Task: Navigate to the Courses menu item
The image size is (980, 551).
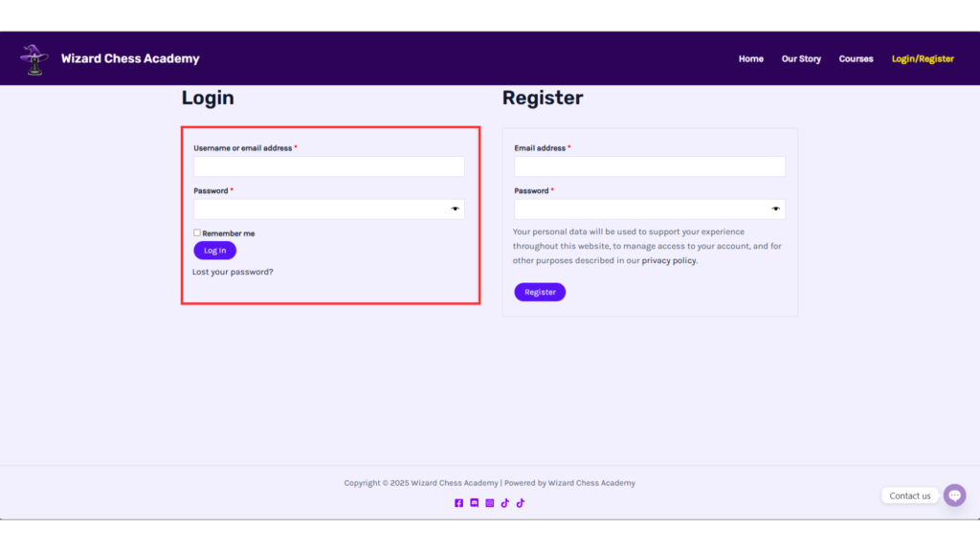Action: [856, 58]
